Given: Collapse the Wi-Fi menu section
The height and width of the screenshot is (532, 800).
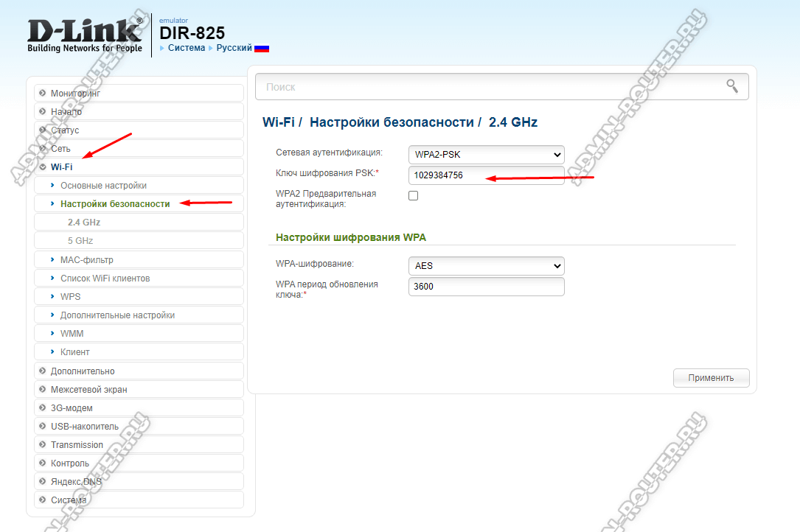Looking at the screenshot, I should 61,167.
